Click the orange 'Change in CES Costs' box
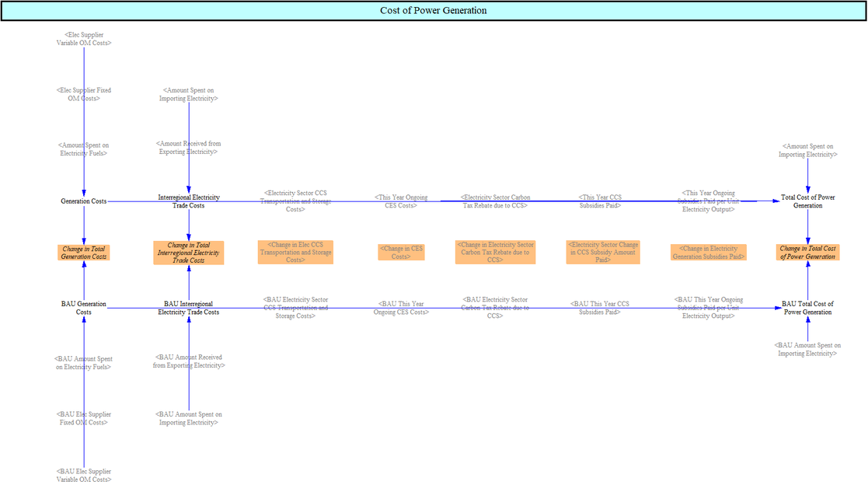This screenshot has width=868, height=485. (x=401, y=253)
